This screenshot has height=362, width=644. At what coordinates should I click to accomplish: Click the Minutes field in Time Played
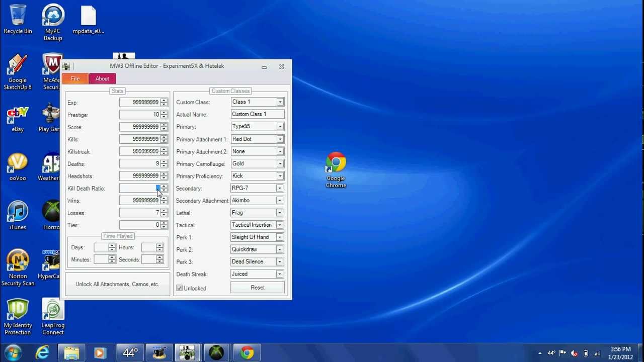(101, 259)
